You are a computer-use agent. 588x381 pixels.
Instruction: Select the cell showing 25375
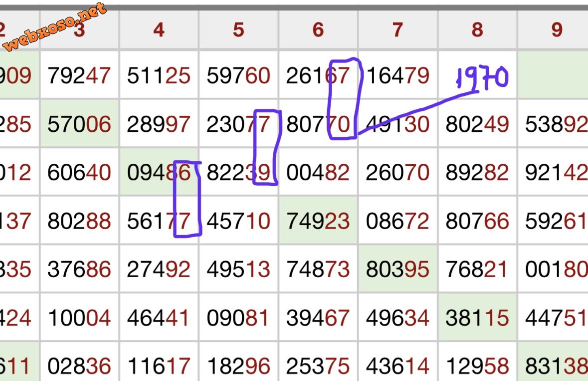[318, 362]
